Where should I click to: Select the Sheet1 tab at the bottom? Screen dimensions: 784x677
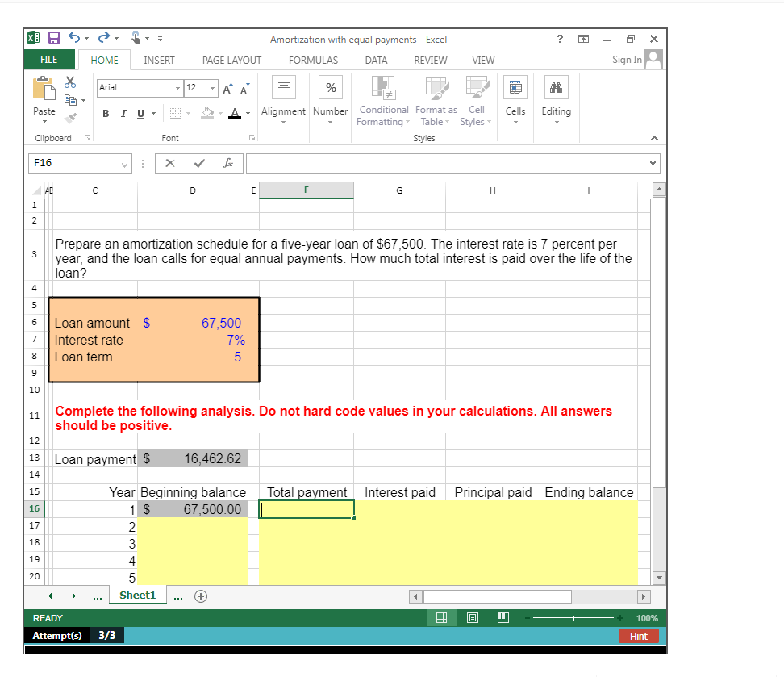point(137,595)
